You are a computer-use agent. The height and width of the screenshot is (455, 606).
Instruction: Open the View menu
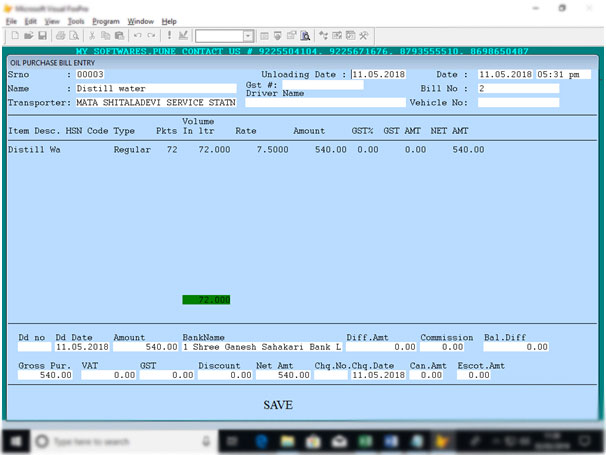pos(52,21)
